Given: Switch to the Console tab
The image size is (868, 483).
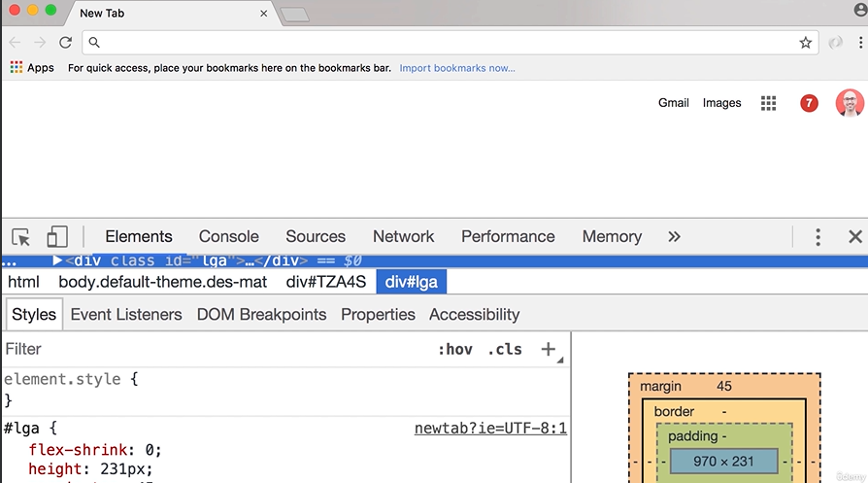Looking at the screenshot, I should 228,237.
